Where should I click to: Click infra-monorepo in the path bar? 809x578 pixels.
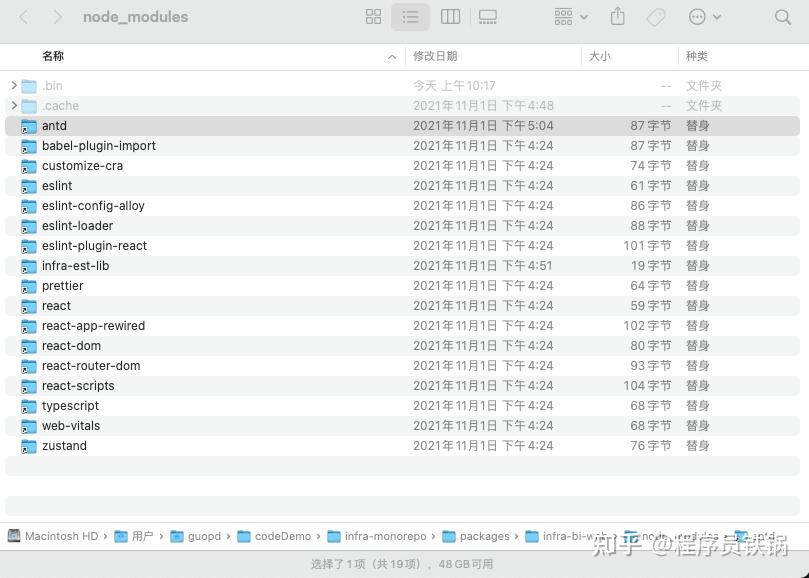(377, 536)
